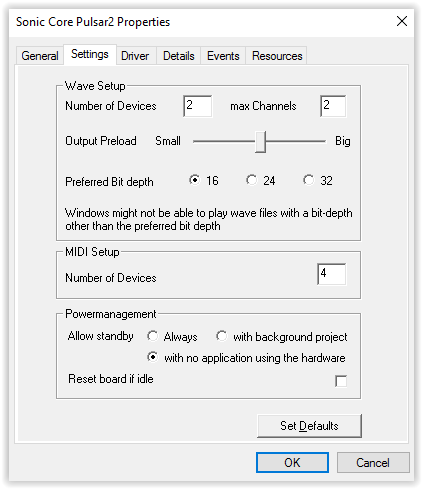
Task: Click the 'Allow standby' label
Action: [x=101, y=336]
